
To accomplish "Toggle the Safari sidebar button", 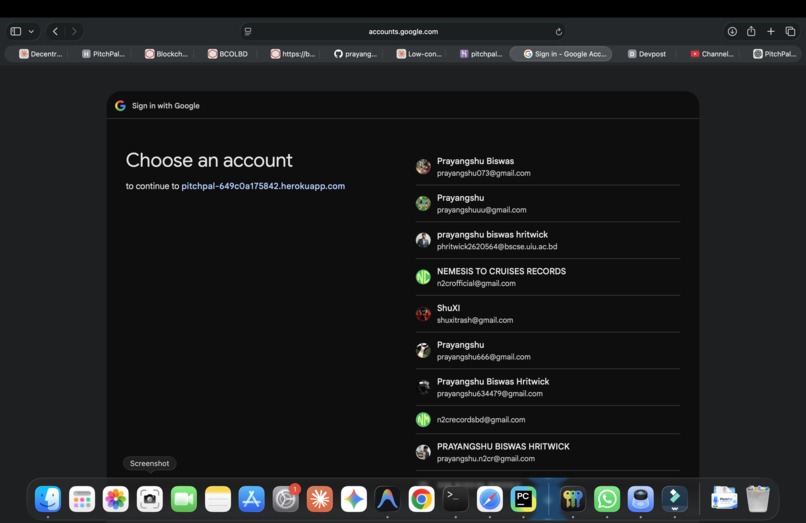I will pos(16,31).
